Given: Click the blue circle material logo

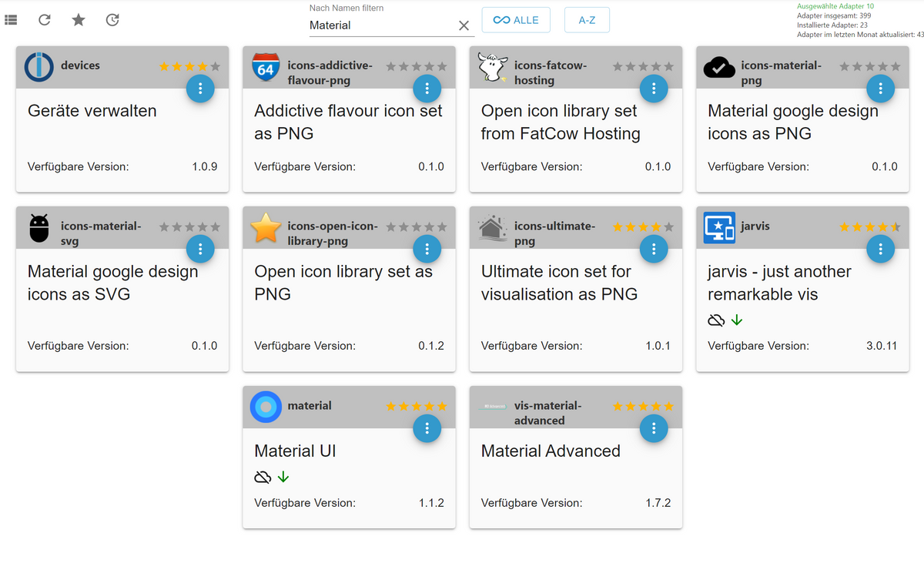Looking at the screenshot, I should [266, 407].
